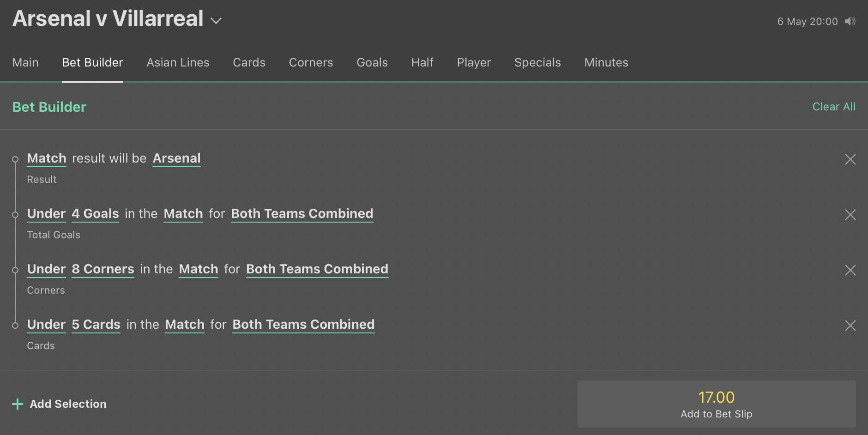
Task: Remove the Under 4 Goals selection
Action: tap(850, 215)
